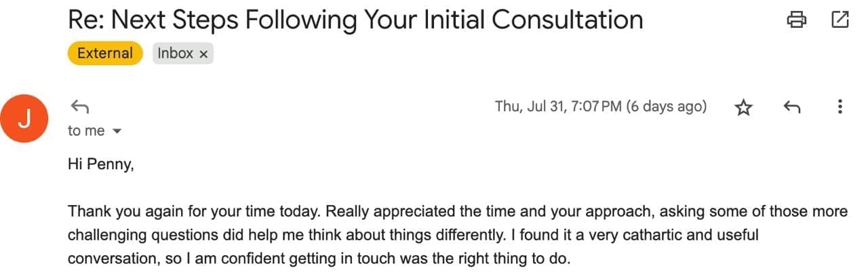The image size is (868, 277).
Task: Expand recipient details arrow beside "to me"
Action: point(116,131)
